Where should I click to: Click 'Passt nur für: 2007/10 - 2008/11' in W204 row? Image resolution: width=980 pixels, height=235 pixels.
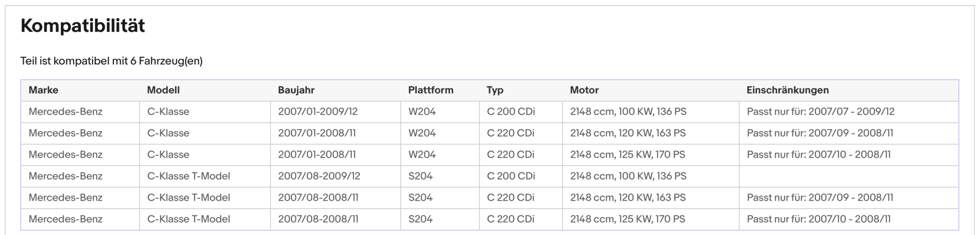pyautogui.click(x=819, y=155)
